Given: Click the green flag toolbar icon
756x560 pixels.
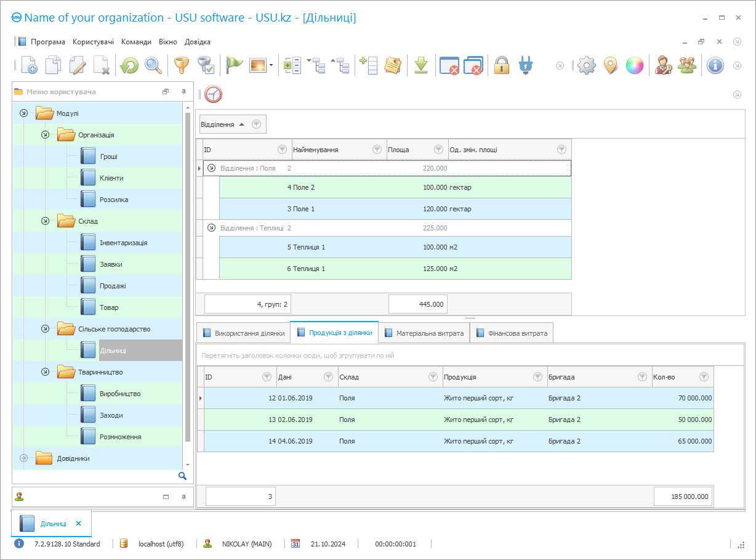Looking at the screenshot, I should point(235,65).
